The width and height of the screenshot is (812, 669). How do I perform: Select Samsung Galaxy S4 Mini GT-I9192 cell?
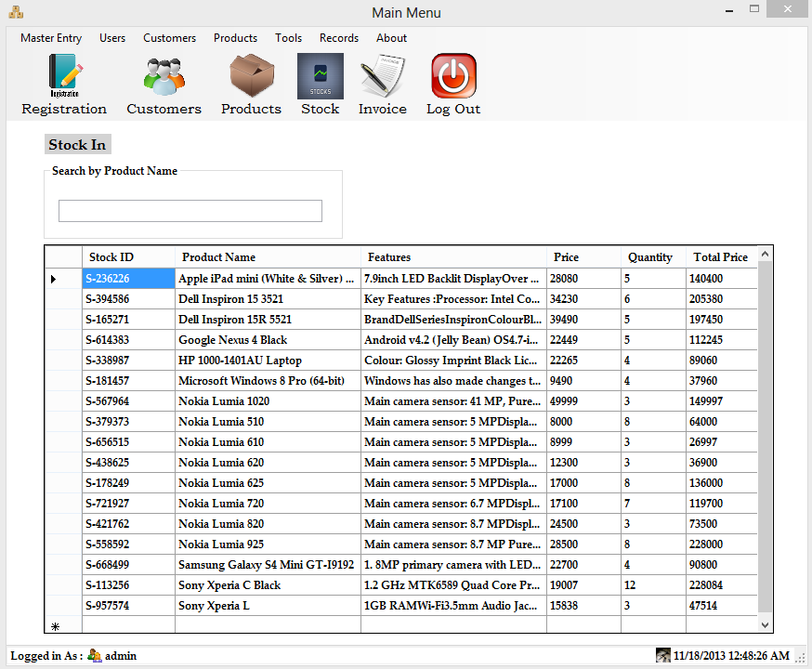coord(268,565)
